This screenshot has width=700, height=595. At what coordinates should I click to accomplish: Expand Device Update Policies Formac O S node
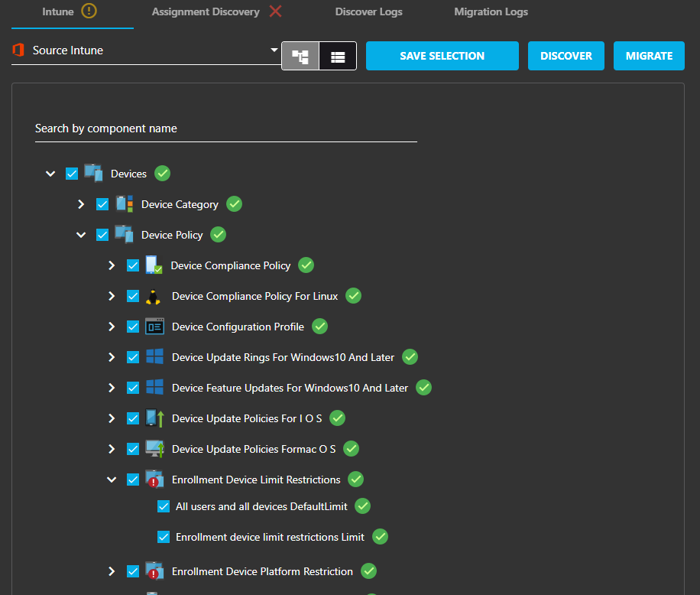(x=112, y=449)
